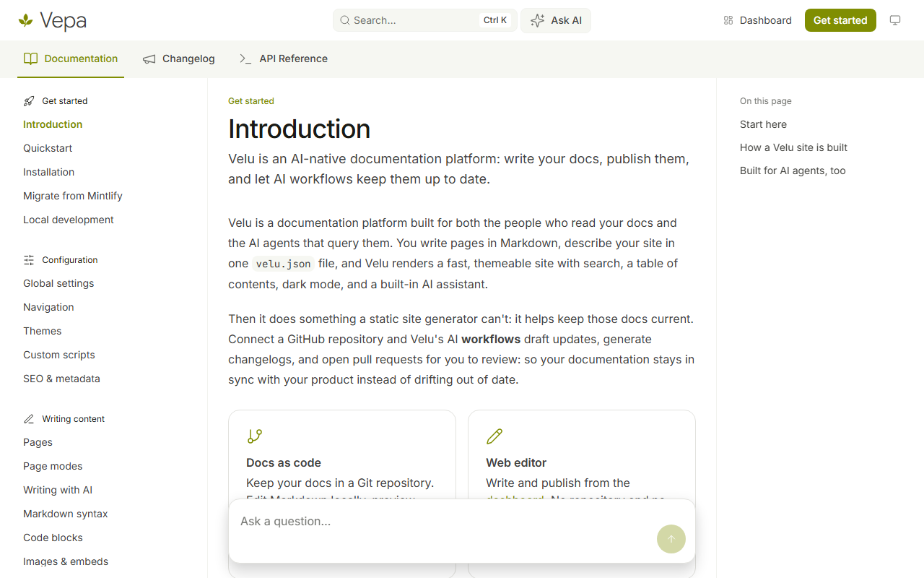Click the Ask AI sparkle icon
The width and height of the screenshot is (924, 578).
point(537,20)
